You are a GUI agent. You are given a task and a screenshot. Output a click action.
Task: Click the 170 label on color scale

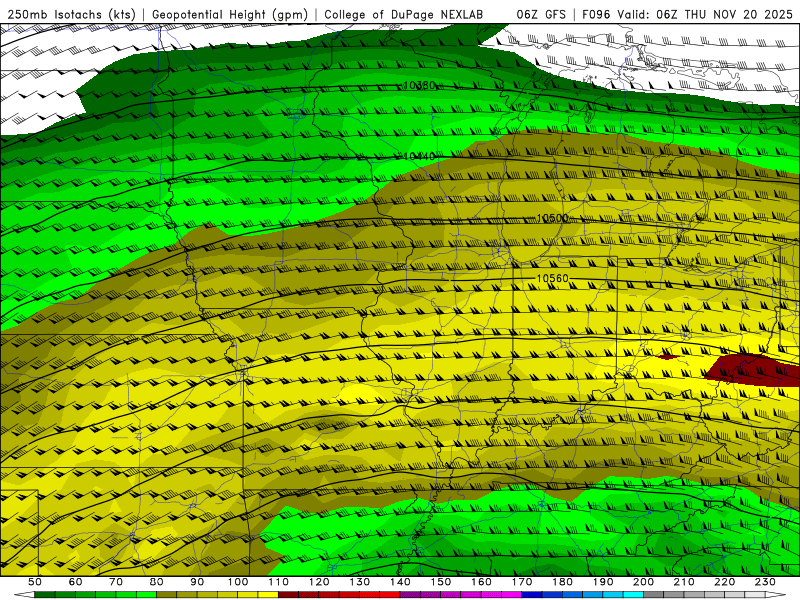coord(522,582)
